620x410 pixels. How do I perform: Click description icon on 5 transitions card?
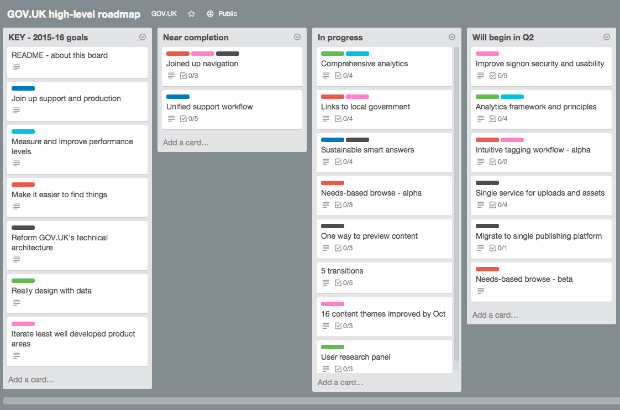click(326, 283)
